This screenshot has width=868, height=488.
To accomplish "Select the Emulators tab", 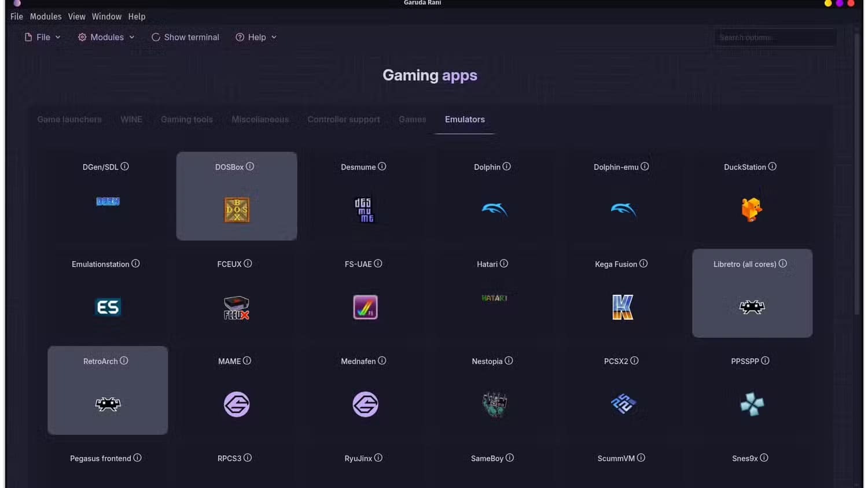I will (x=465, y=119).
